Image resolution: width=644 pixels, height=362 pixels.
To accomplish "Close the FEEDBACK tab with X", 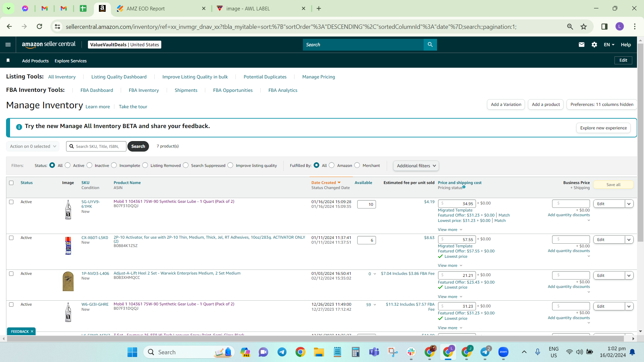I will click(x=32, y=331).
